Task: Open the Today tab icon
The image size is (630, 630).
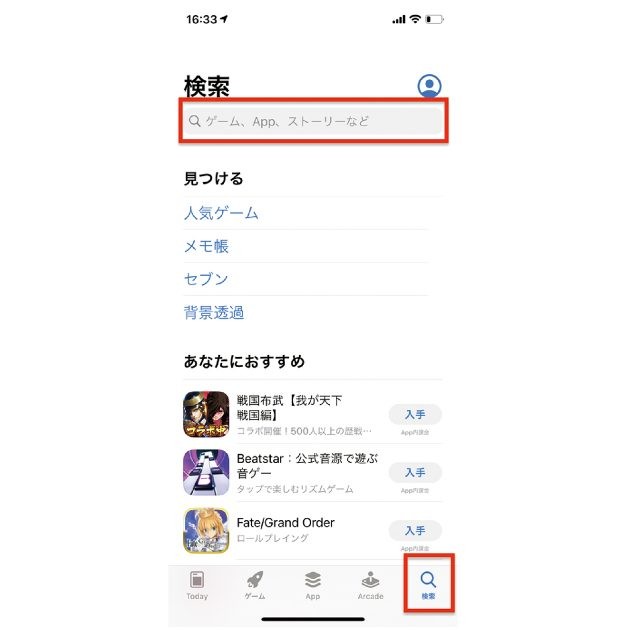Action: [x=197, y=585]
